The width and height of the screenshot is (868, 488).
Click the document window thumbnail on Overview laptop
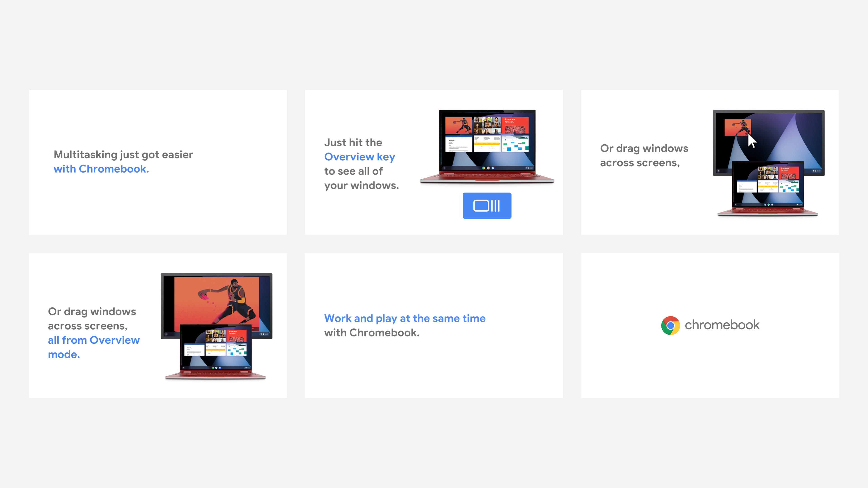[459, 144]
